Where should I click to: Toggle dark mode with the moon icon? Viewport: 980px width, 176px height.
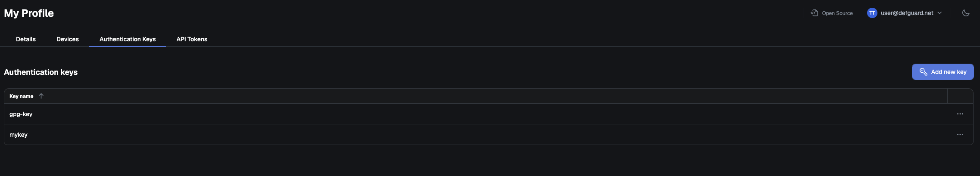(966, 13)
